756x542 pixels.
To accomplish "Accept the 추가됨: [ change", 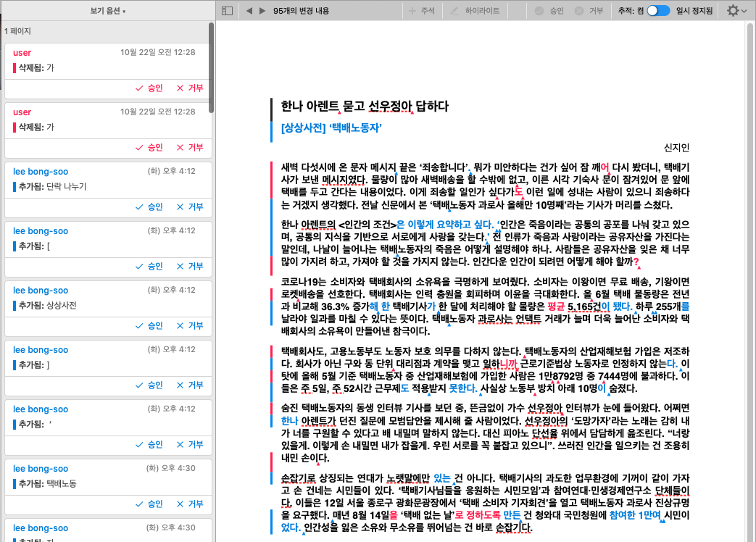I will pos(149,266).
